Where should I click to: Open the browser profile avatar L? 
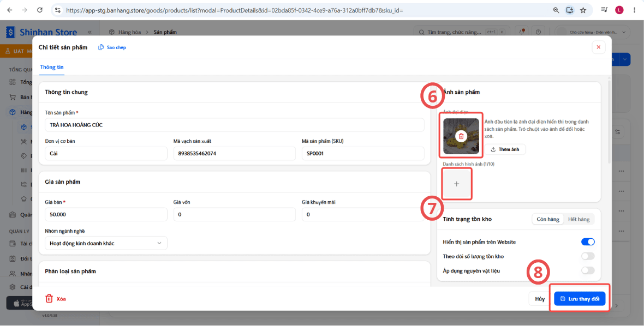(x=619, y=10)
